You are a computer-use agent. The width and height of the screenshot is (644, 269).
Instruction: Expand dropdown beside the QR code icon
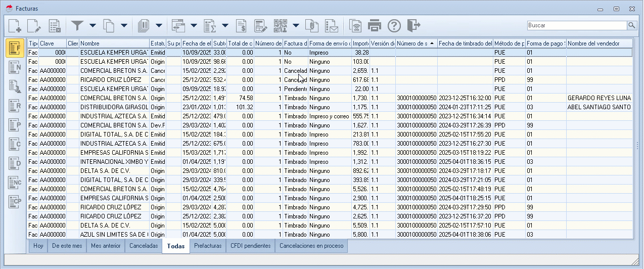tap(296, 25)
